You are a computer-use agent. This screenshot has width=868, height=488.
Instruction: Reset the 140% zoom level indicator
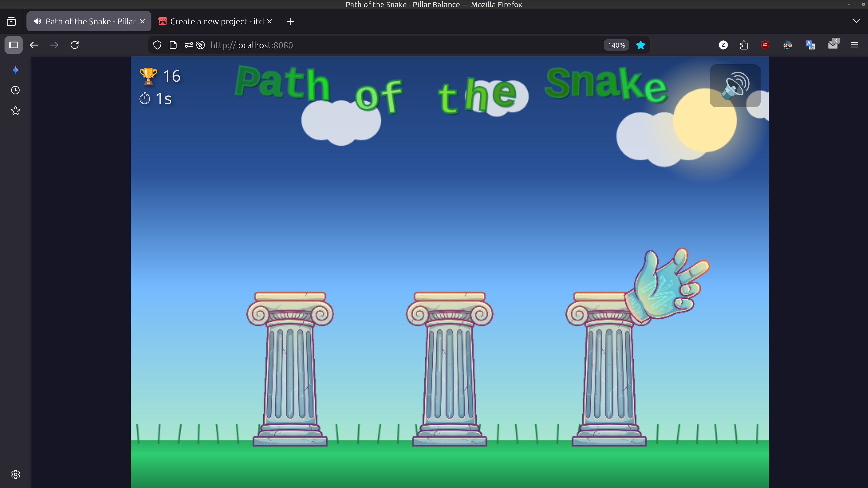point(616,45)
